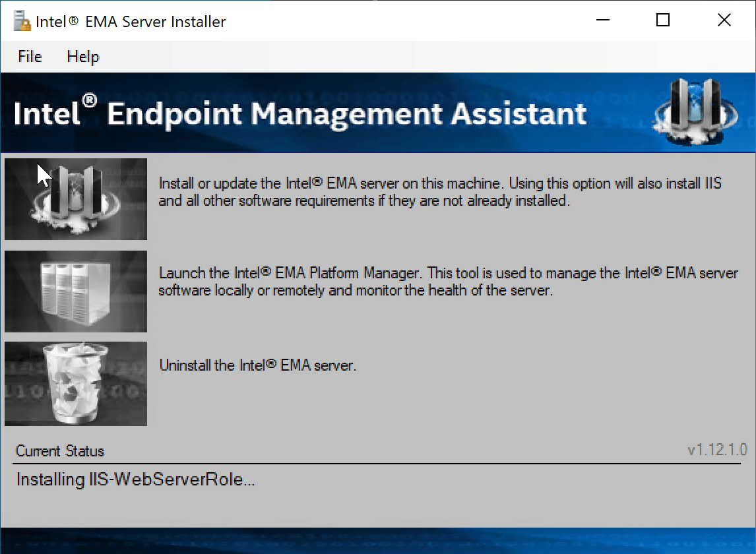Open the File menu

coord(30,57)
